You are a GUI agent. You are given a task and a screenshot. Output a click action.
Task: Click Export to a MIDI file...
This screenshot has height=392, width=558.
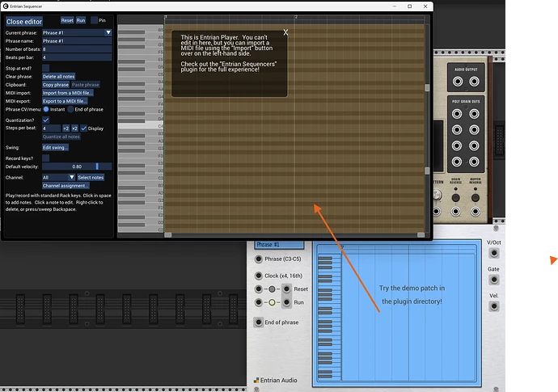[x=65, y=101]
